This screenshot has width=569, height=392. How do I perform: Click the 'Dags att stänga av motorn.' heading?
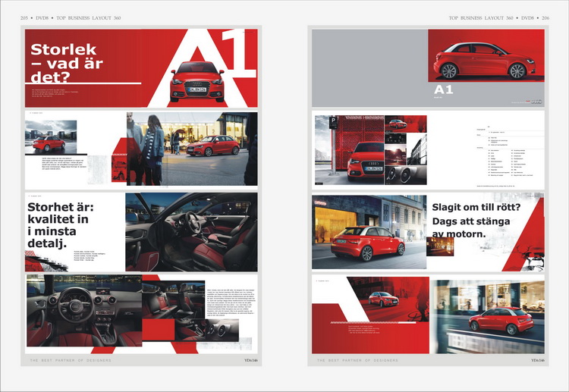tap(470, 227)
